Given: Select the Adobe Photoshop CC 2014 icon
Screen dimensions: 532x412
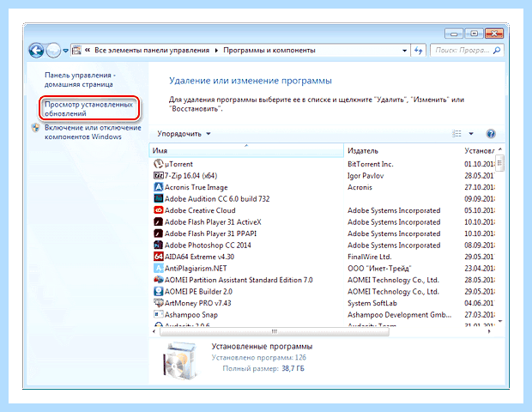Looking at the screenshot, I should pos(158,245).
